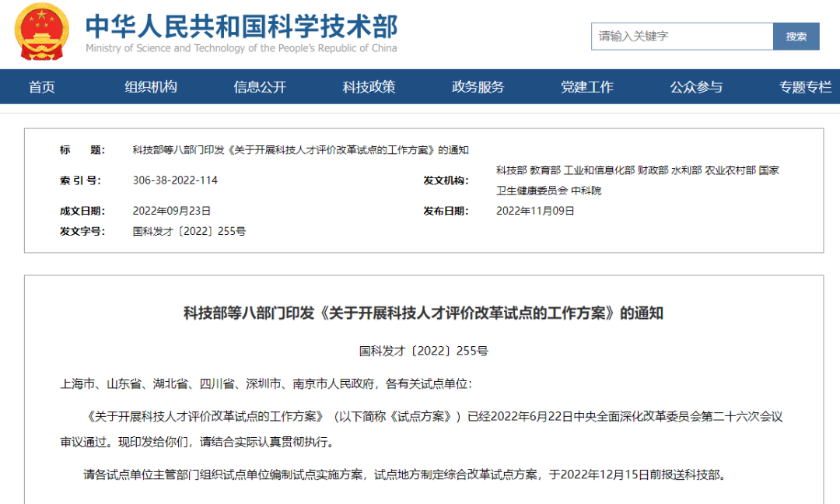Click the issuing agencies list beside 发文机构
Image resolution: width=840 pixels, height=504 pixels.
click(637, 180)
